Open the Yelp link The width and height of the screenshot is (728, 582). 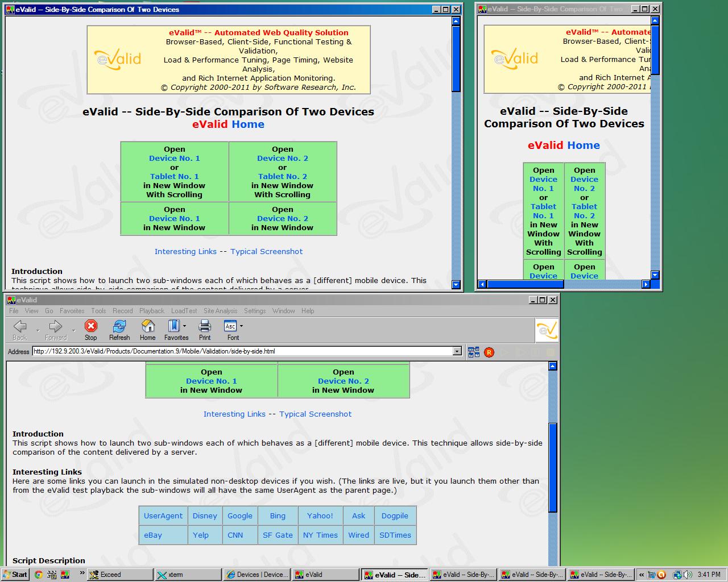[x=201, y=535]
